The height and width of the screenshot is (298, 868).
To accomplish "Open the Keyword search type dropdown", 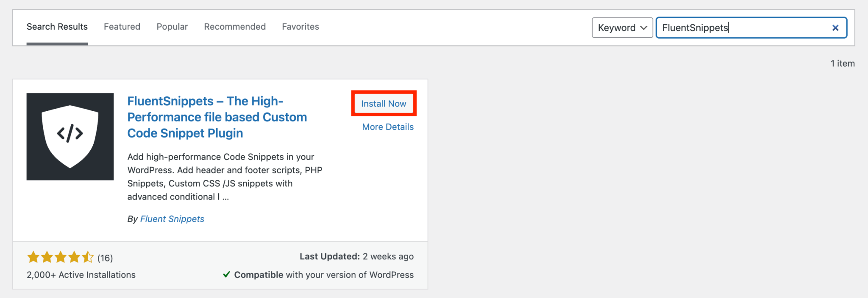I will tap(622, 28).
